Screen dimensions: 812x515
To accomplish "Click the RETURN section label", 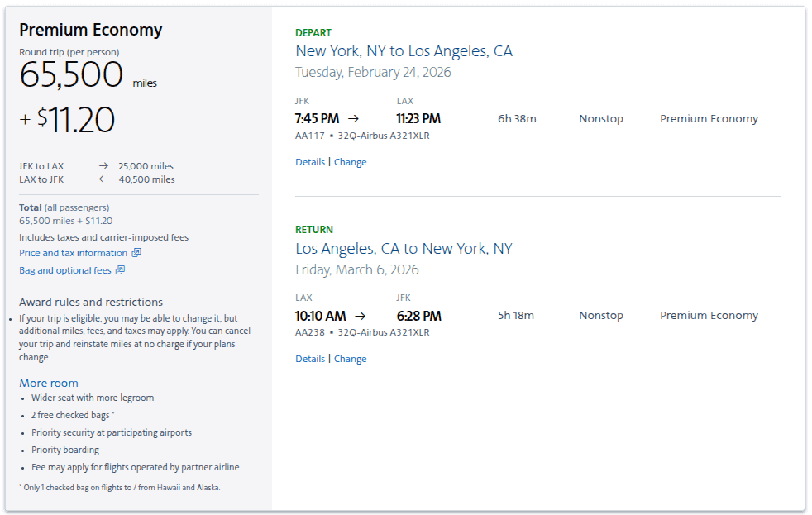I will pyautogui.click(x=314, y=229).
